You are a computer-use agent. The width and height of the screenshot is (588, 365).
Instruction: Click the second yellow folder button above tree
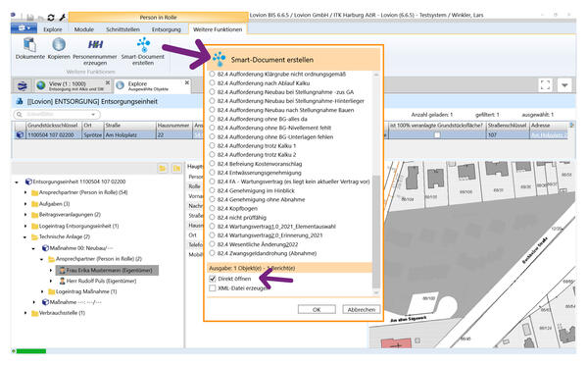pyautogui.click(x=176, y=168)
